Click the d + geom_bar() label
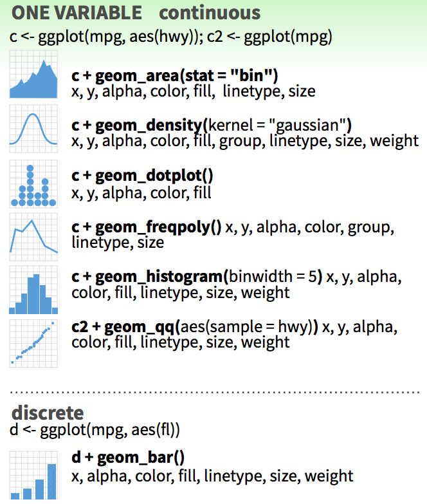This screenshot has height=504, width=427. (x=129, y=458)
